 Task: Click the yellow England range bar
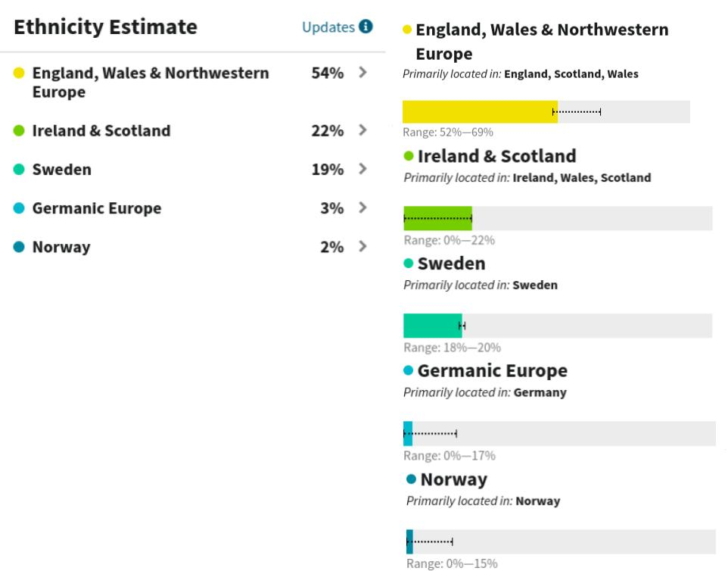point(546,112)
